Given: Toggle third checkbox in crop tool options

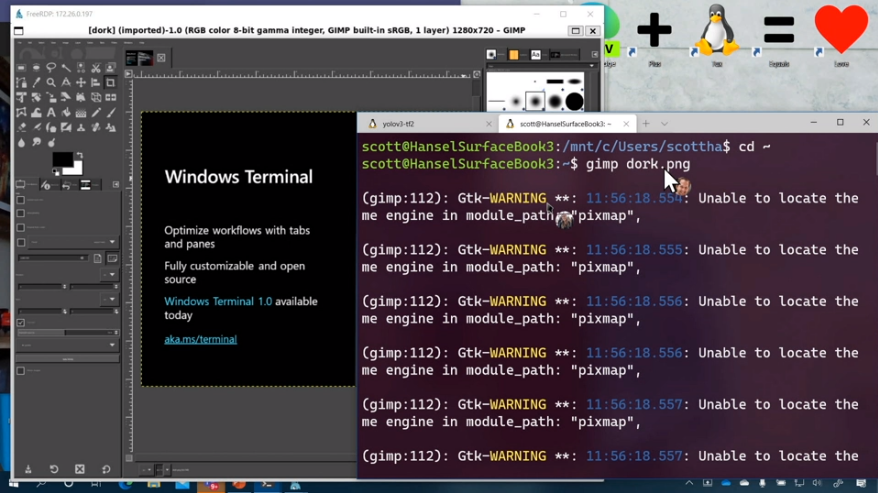Looking at the screenshot, I should (21, 227).
